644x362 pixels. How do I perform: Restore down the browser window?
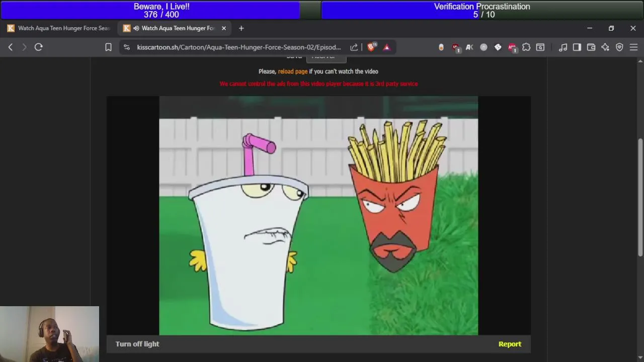pyautogui.click(x=611, y=28)
